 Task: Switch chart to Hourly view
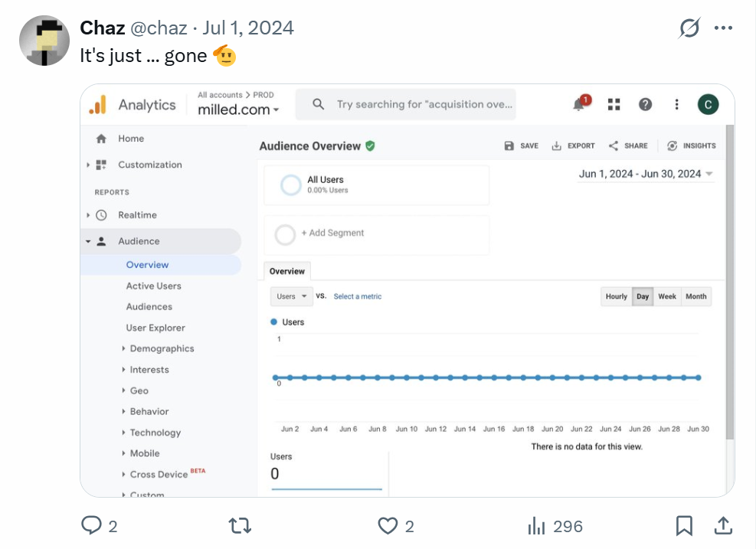(617, 297)
